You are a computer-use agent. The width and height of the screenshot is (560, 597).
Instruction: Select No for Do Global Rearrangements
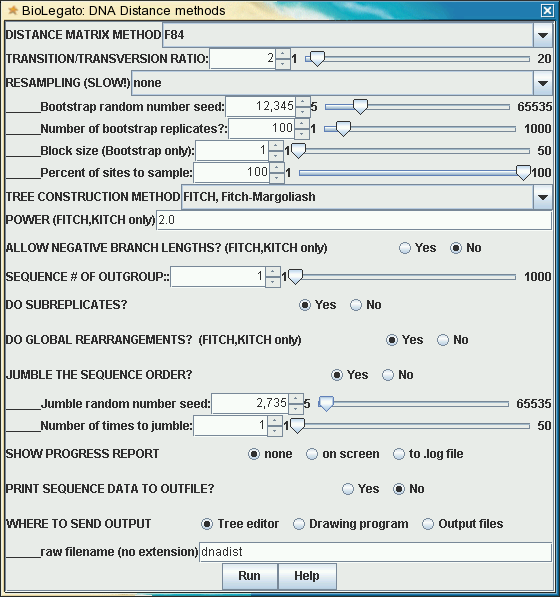[453, 340]
